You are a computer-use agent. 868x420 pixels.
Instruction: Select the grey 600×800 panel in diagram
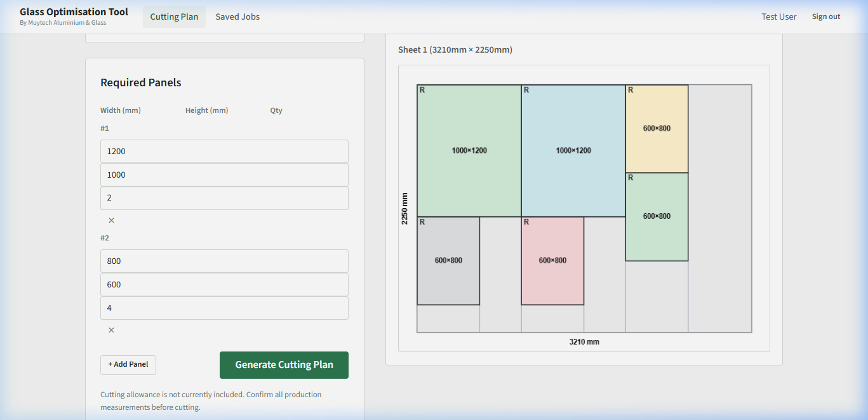pyautogui.click(x=448, y=261)
